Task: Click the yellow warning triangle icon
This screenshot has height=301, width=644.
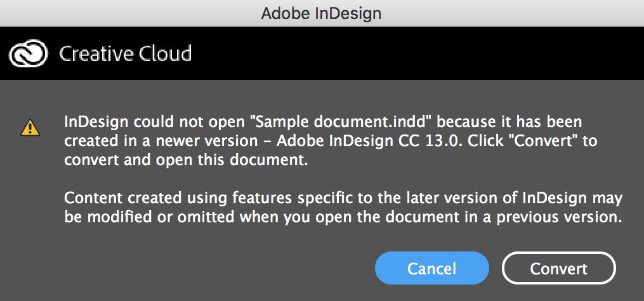Action: point(29,128)
